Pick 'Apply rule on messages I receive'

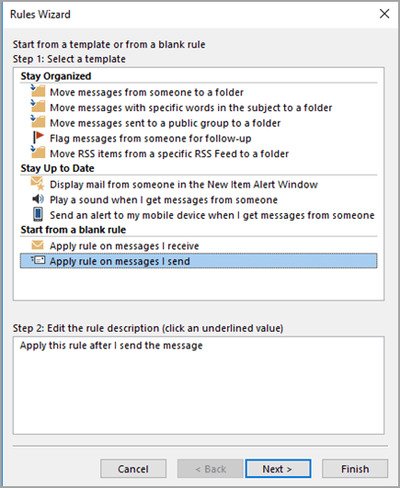(x=124, y=246)
